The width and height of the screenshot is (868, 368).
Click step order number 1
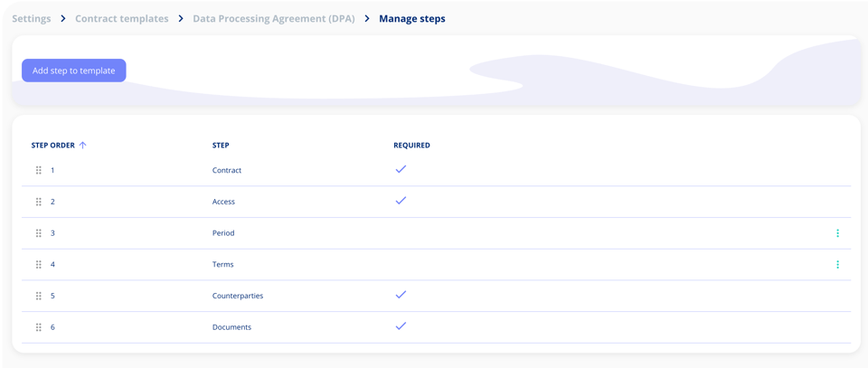[52, 171]
